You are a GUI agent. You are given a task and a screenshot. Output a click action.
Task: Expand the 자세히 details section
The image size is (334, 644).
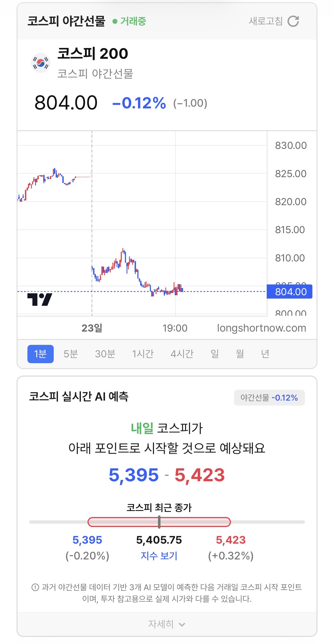point(167,624)
